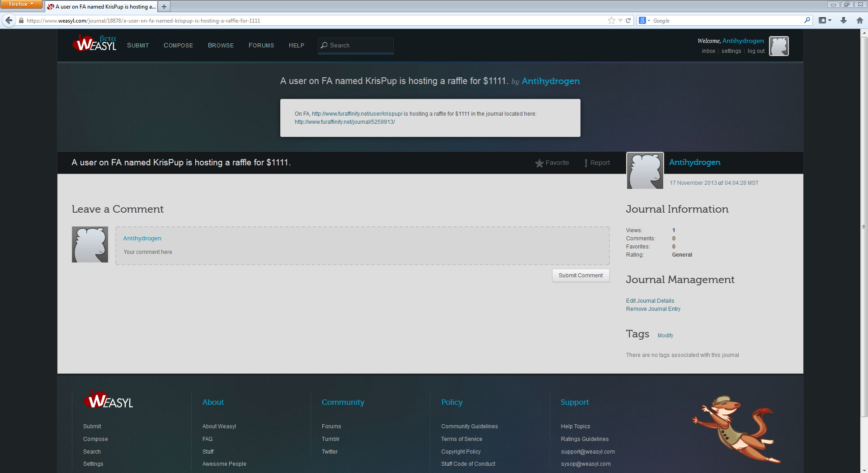Open the Firefox menu button

click(21, 4)
